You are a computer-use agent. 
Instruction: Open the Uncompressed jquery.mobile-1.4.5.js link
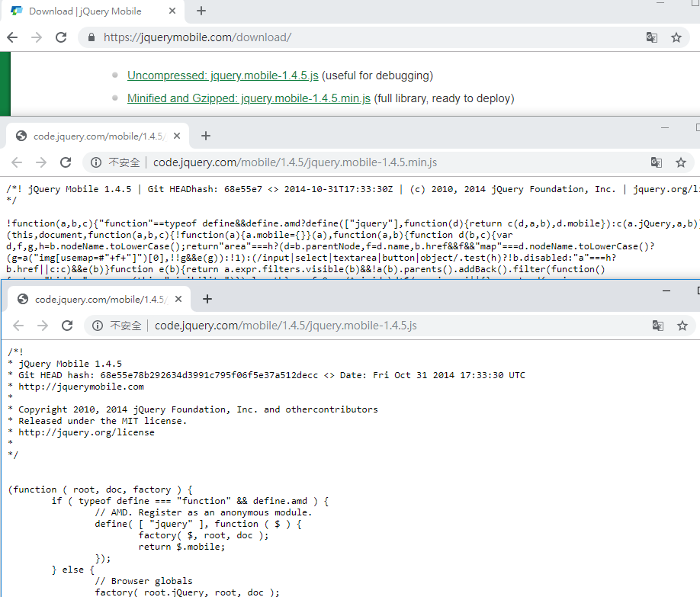[x=222, y=75]
